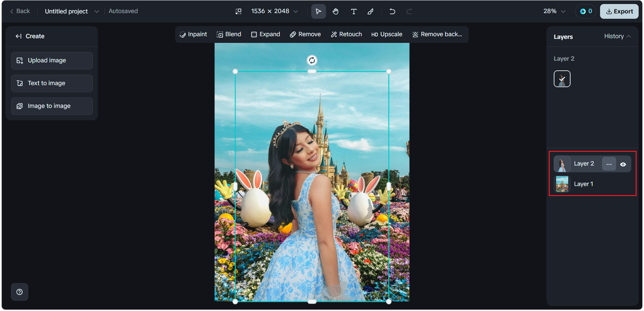This screenshot has height=311, width=644.
Task: Click the Layer 1 thumbnail
Action: tap(562, 184)
